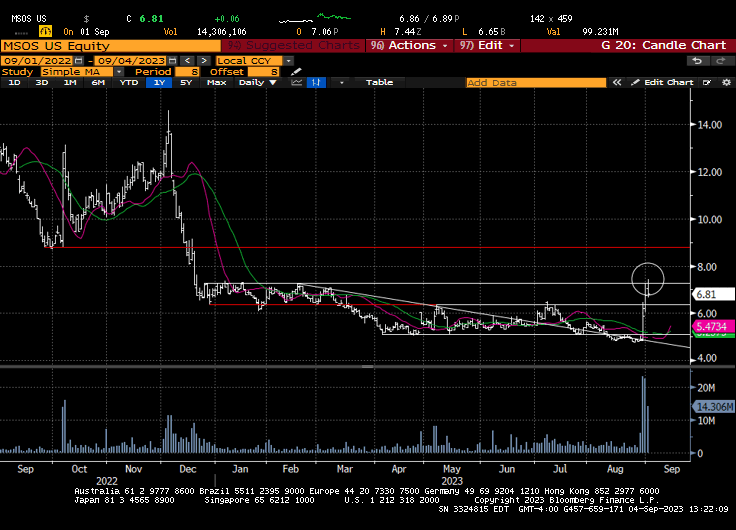736x530 pixels.
Task: Open the Daily periodicity dropdown
Action: coord(257,83)
